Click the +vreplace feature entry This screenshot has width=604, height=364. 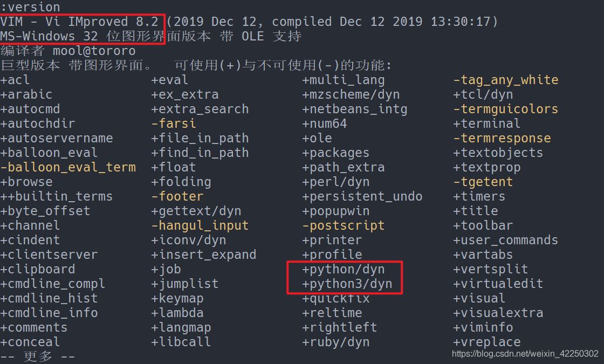point(486,342)
